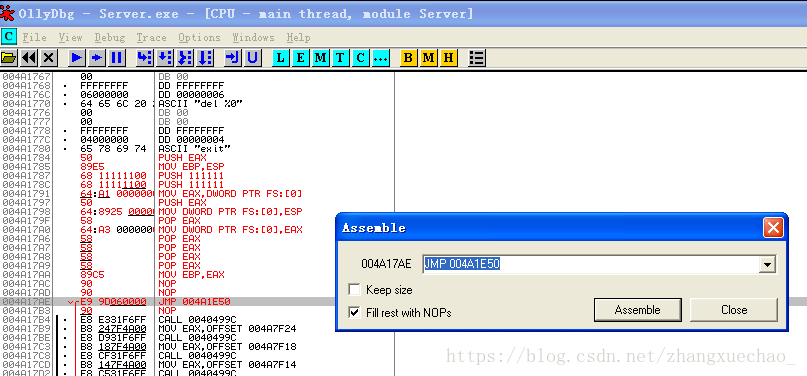Close the debugged program via X toolbar icon

pyautogui.click(x=49, y=58)
